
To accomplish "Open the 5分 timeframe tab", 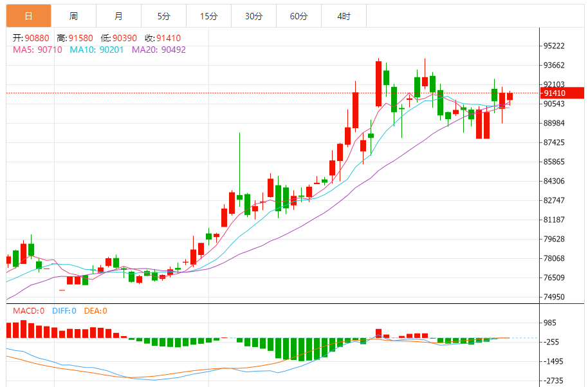I will tap(163, 15).
